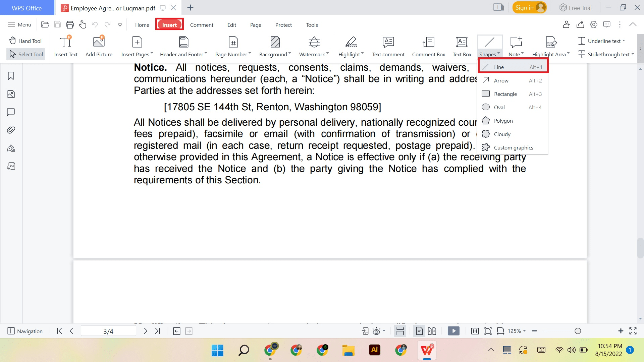Open the Tools menu tab
This screenshot has height=362, width=644.
pos(312,25)
